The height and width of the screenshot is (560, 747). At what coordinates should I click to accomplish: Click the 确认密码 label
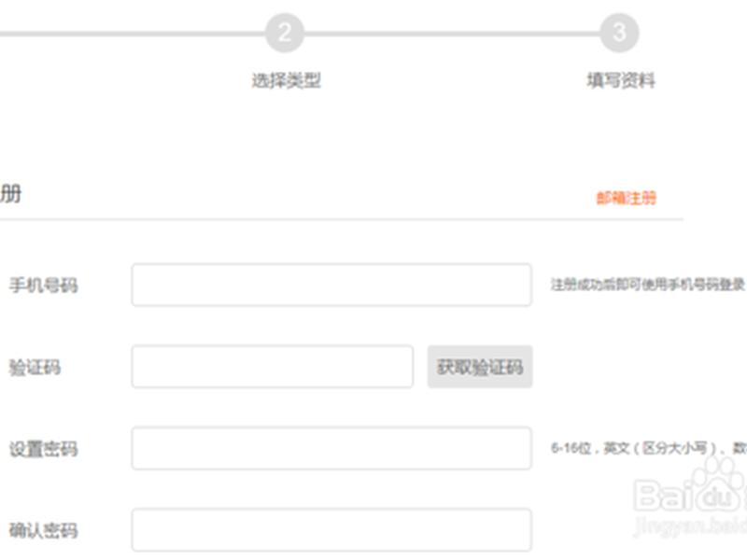43,530
